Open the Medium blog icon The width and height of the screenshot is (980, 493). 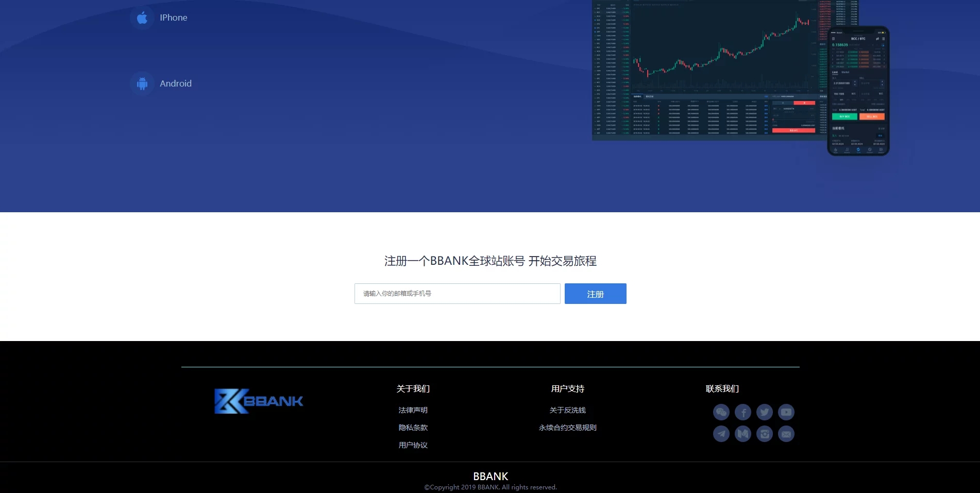[742, 434]
